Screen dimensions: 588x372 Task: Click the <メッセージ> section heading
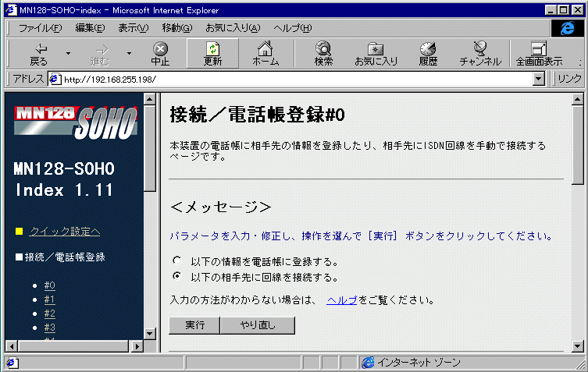point(220,207)
